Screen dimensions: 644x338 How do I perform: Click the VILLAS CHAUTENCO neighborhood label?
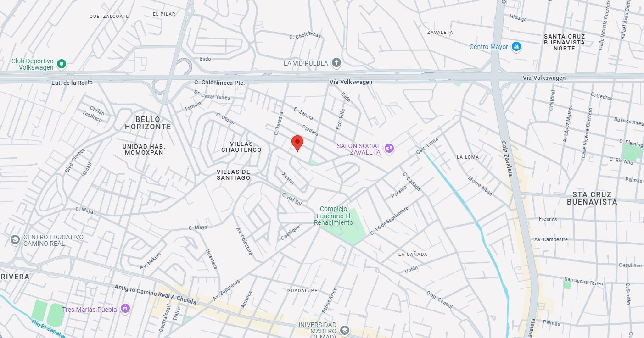241,147
